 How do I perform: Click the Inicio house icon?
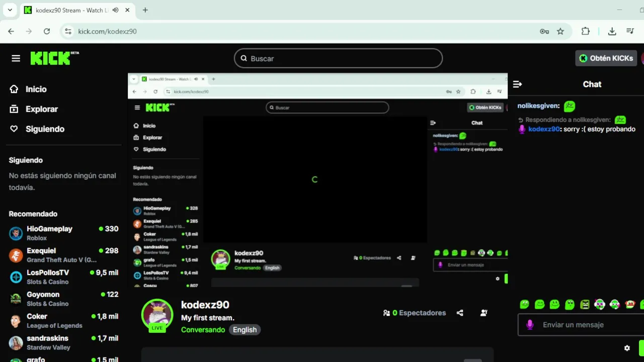click(x=14, y=89)
